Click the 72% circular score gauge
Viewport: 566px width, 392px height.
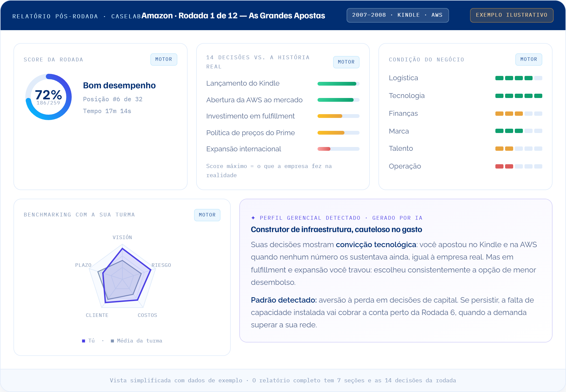(49, 97)
